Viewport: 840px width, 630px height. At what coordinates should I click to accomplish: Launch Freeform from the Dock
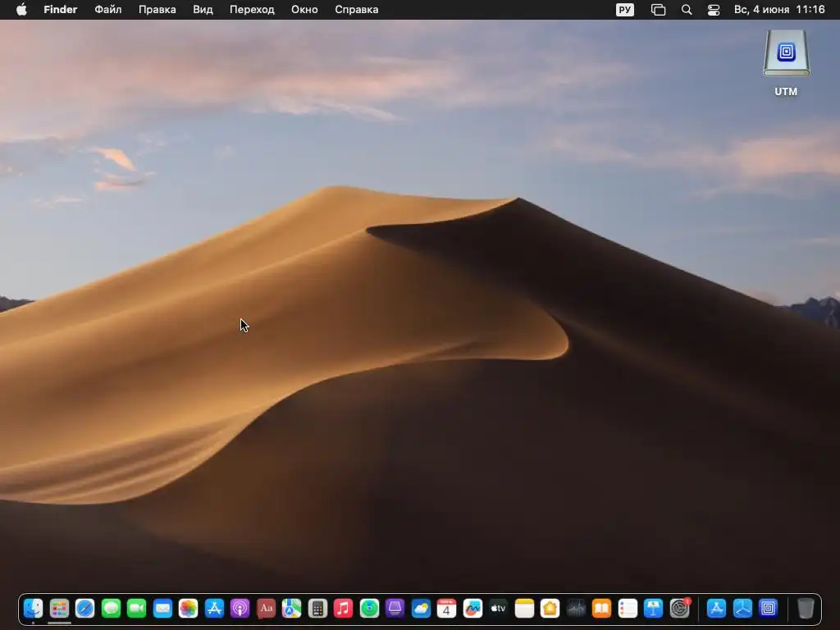pyautogui.click(x=472, y=608)
